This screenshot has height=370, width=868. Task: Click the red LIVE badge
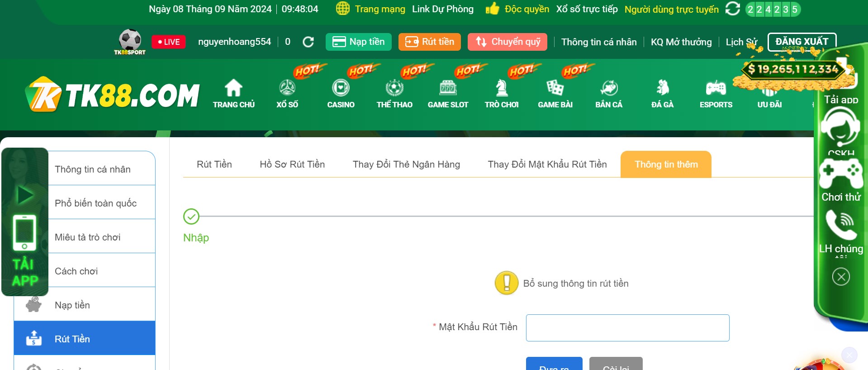169,42
